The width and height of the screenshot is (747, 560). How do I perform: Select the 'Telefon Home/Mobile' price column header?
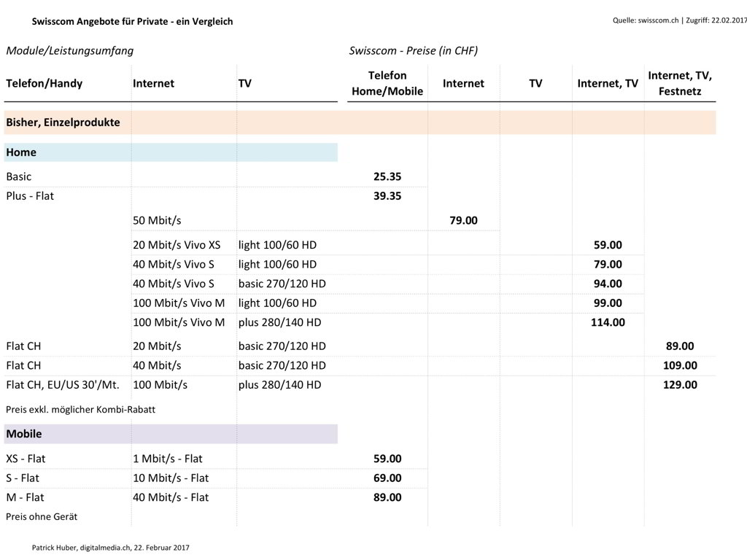click(387, 83)
